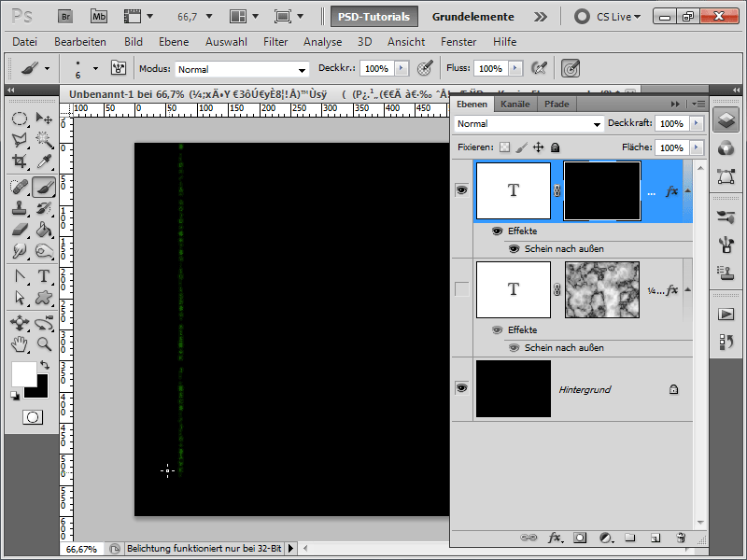The image size is (747, 560).
Task: Open the Filter menu
Action: pyautogui.click(x=275, y=42)
